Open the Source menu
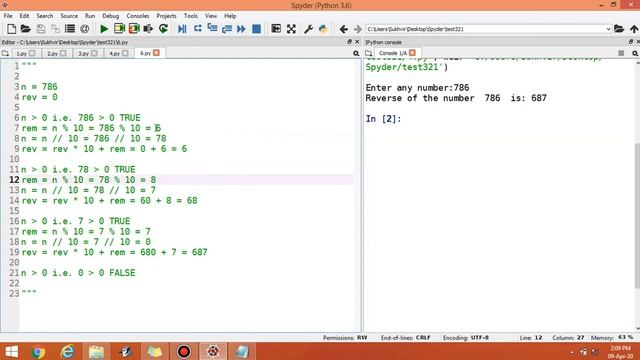The height and width of the screenshot is (360, 640). pos(69,16)
